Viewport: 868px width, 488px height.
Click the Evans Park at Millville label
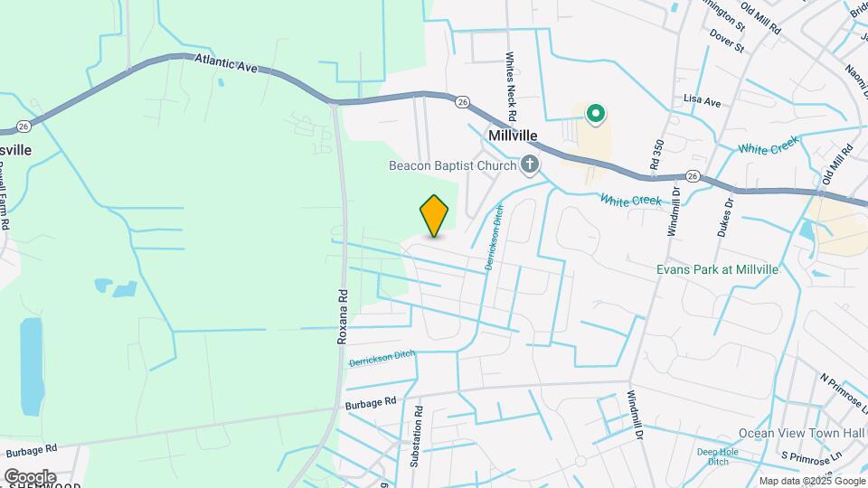click(x=717, y=269)
